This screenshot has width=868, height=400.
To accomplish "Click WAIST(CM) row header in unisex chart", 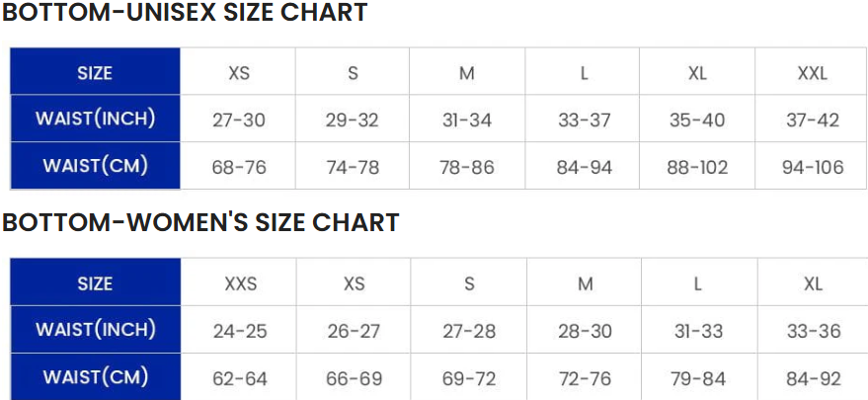I will [x=95, y=166].
